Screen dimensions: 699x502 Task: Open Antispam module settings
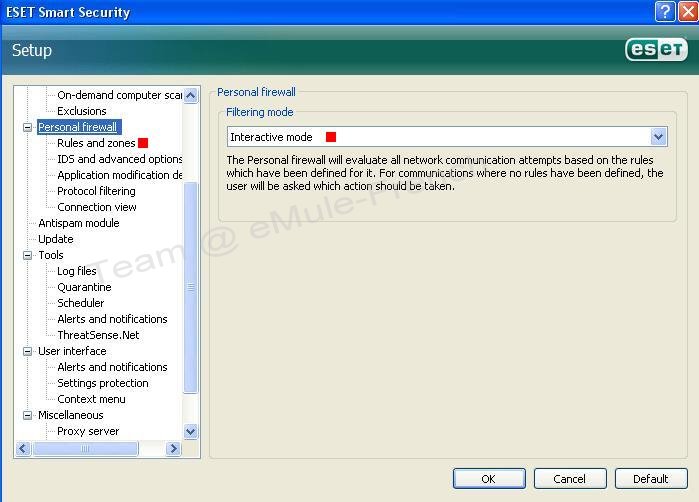point(79,223)
